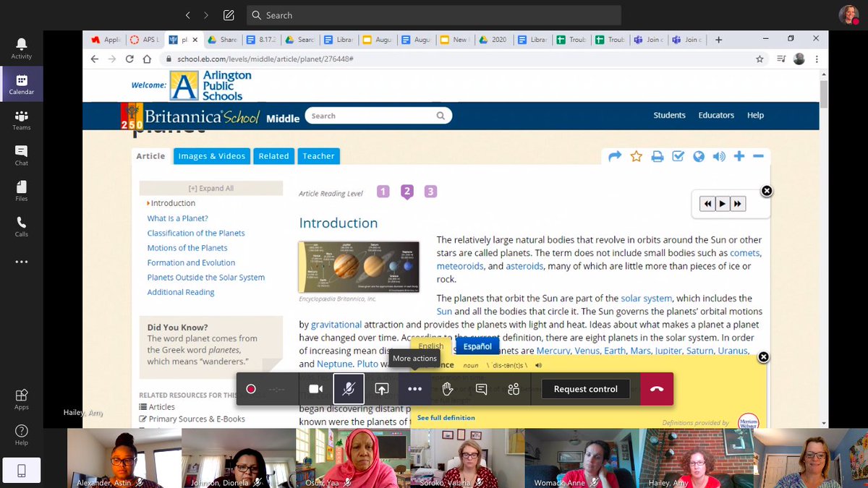Click the Students menu item
This screenshot has height=488, width=868.
click(669, 115)
